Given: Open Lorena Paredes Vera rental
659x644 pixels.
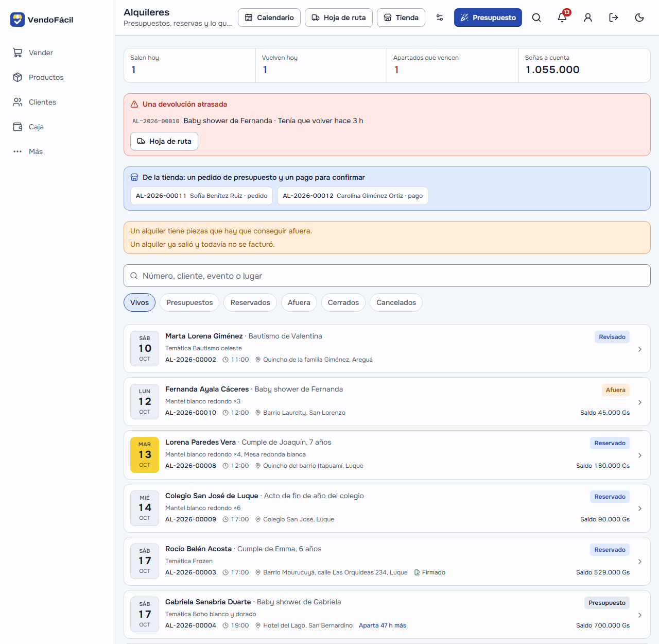Looking at the screenshot, I should [x=387, y=455].
